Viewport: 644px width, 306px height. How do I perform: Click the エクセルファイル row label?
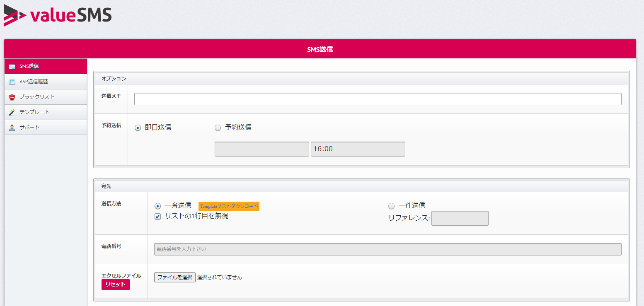[121, 275]
